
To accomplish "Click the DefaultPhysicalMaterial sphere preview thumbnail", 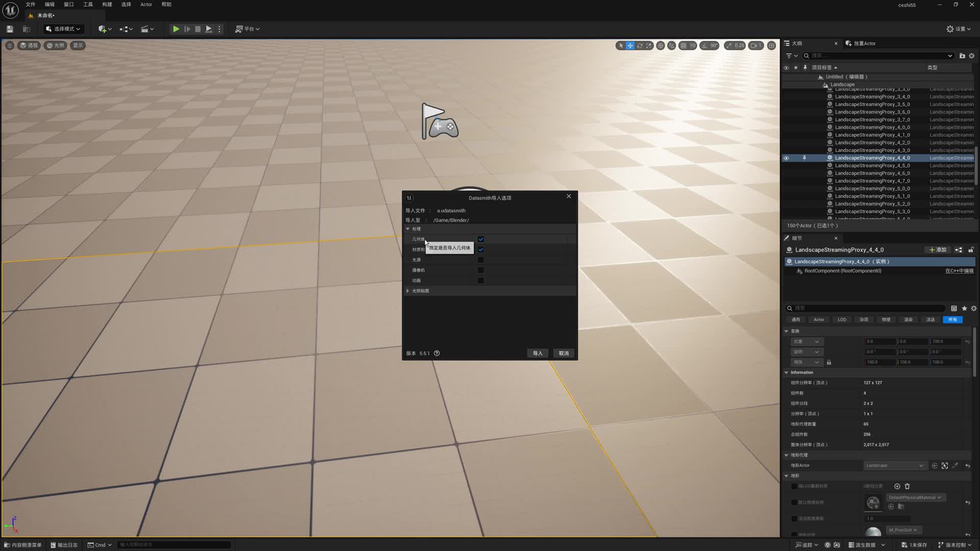I will 873,503.
